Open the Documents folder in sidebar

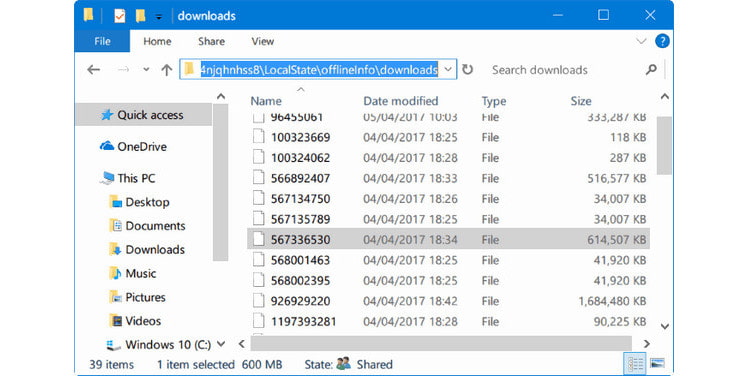(155, 226)
